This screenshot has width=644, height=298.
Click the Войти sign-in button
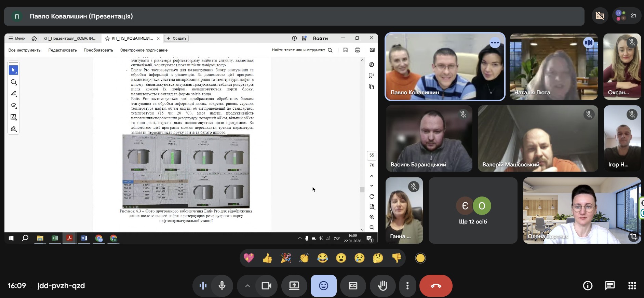320,38
